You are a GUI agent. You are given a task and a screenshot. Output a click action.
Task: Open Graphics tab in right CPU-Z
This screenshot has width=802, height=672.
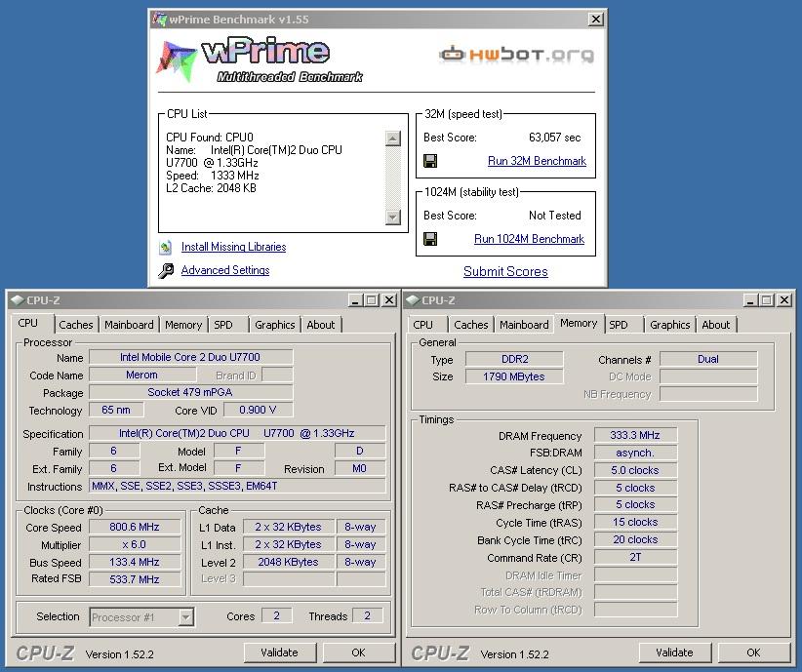pyautogui.click(x=670, y=325)
